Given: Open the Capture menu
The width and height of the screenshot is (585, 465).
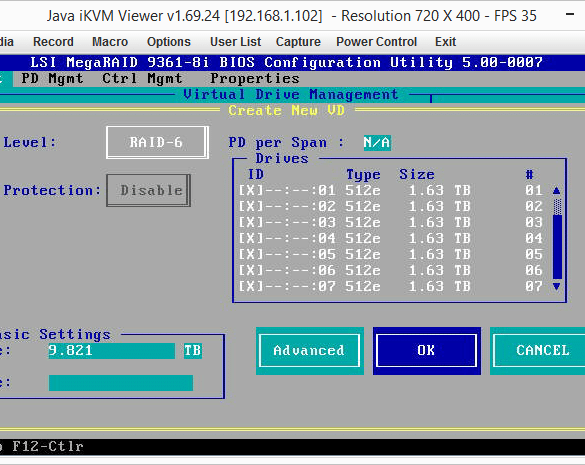Looking at the screenshot, I should tap(298, 42).
